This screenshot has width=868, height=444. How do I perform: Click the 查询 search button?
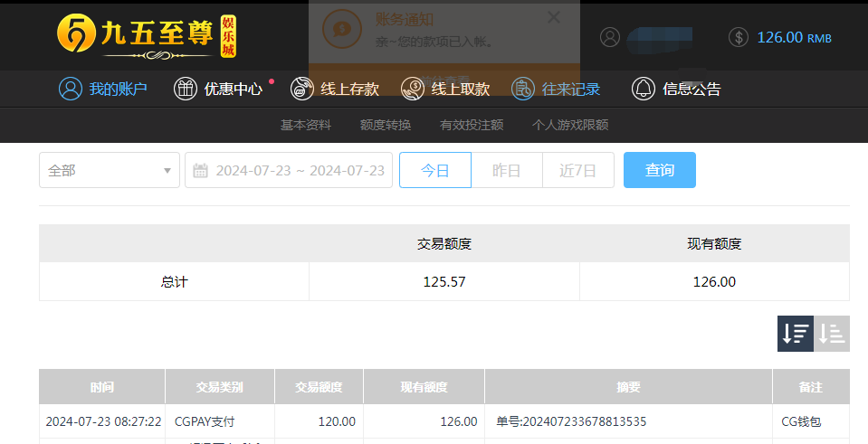click(659, 170)
